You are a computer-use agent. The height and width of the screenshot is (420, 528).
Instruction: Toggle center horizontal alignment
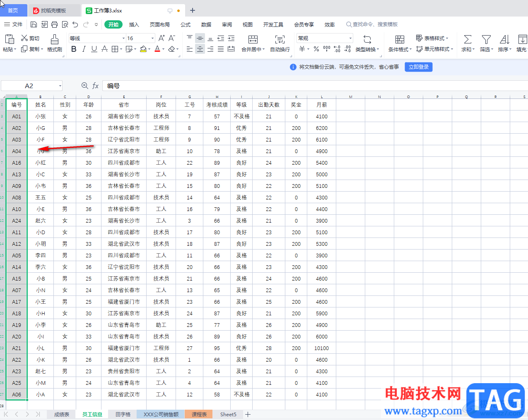click(200, 49)
